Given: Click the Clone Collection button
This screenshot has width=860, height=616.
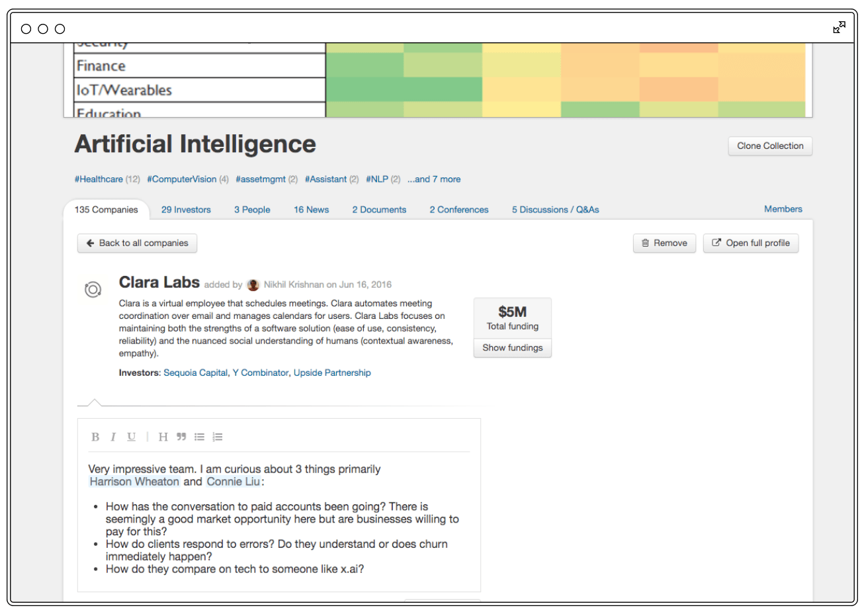Looking at the screenshot, I should click(x=770, y=146).
